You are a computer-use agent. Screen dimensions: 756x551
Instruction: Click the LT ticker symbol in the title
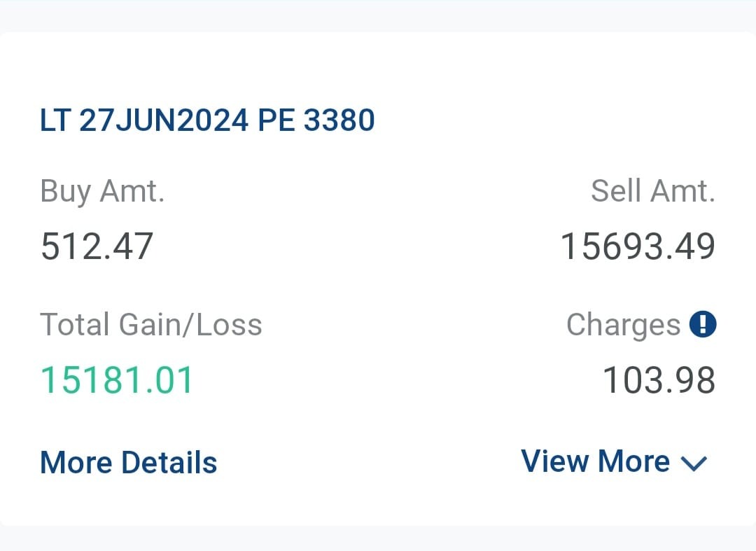click(x=55, y=120)
